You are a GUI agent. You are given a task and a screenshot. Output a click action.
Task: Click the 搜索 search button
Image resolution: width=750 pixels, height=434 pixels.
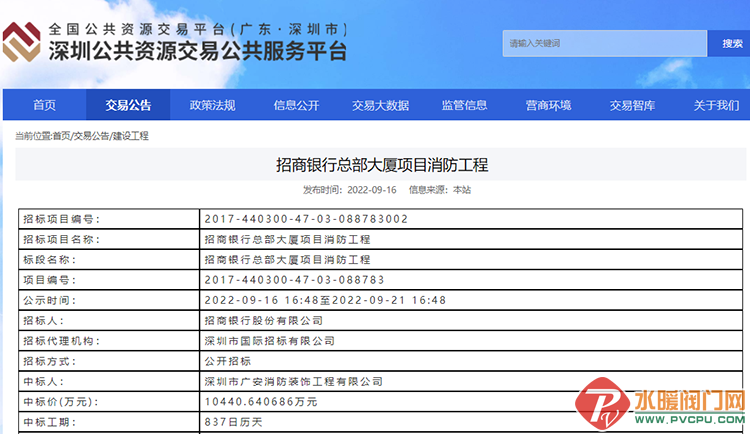pyautogui.click(x=731, y=44)
